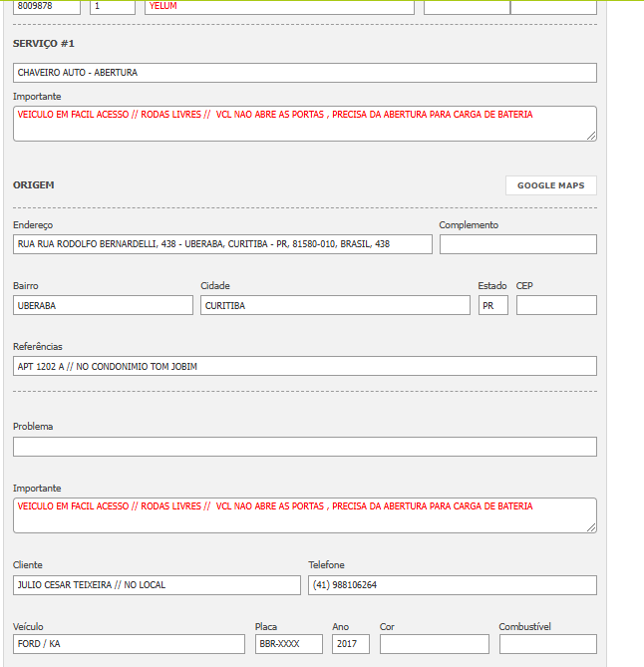Focus the empty Problema field
Image resolution: width=644 pixels, height=667 pixels.
click(304, 447)
